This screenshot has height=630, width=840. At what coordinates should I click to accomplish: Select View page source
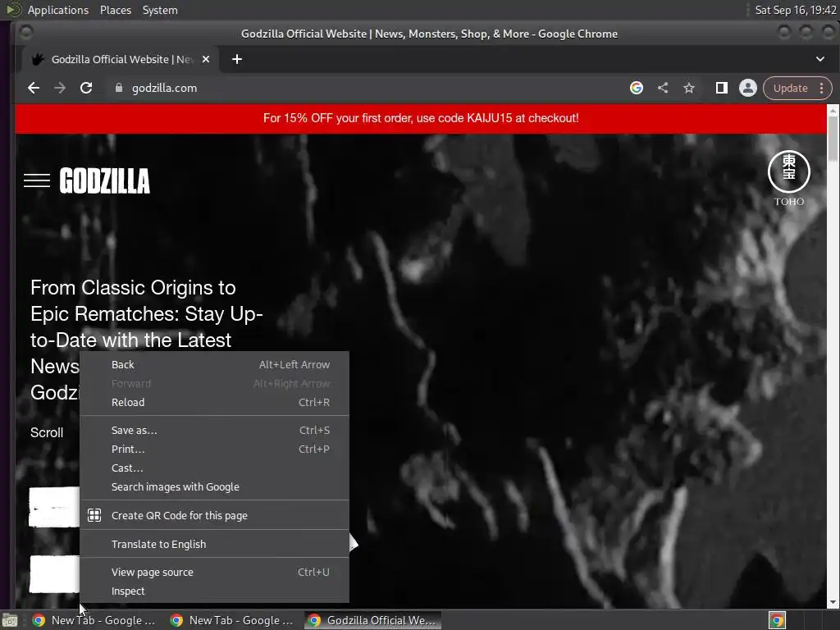click(214, 572)
